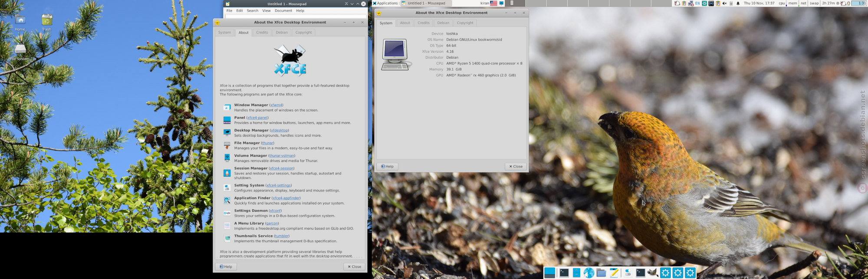Click the date and time clock in the panel
Image resolution: width=868 pixels, height=279 pixels.
pos(759,3)
